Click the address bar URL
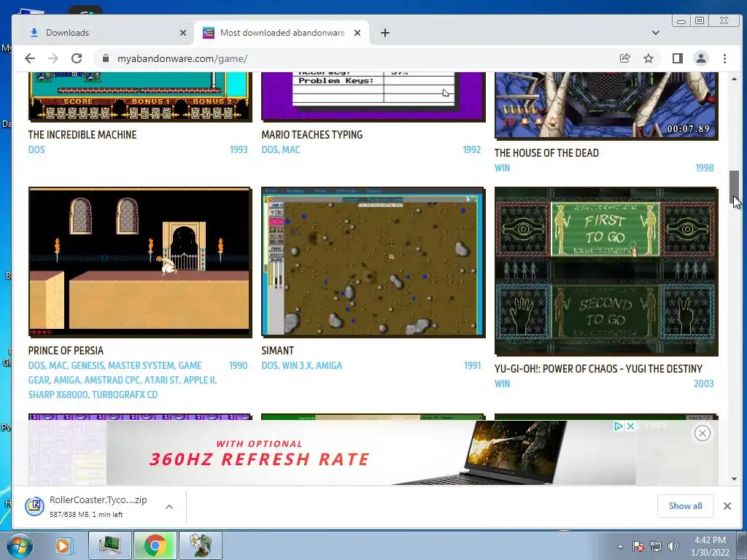747x560 pixels. (182, 58)
